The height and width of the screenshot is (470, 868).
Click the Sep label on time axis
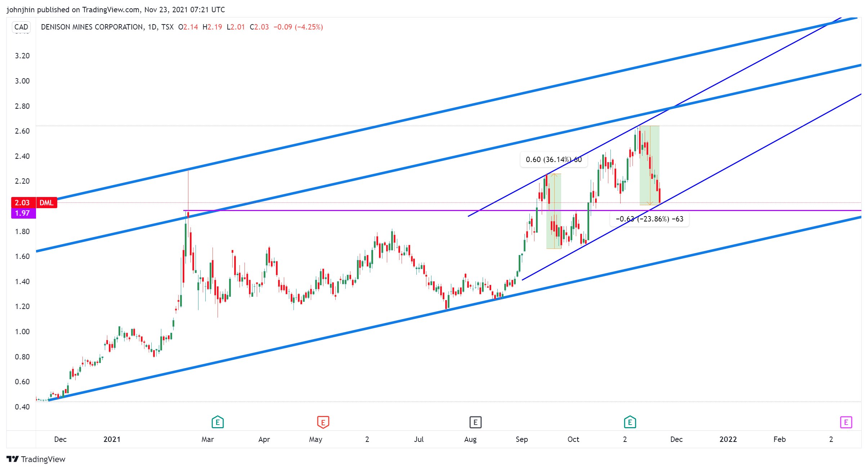coord(522,439)
